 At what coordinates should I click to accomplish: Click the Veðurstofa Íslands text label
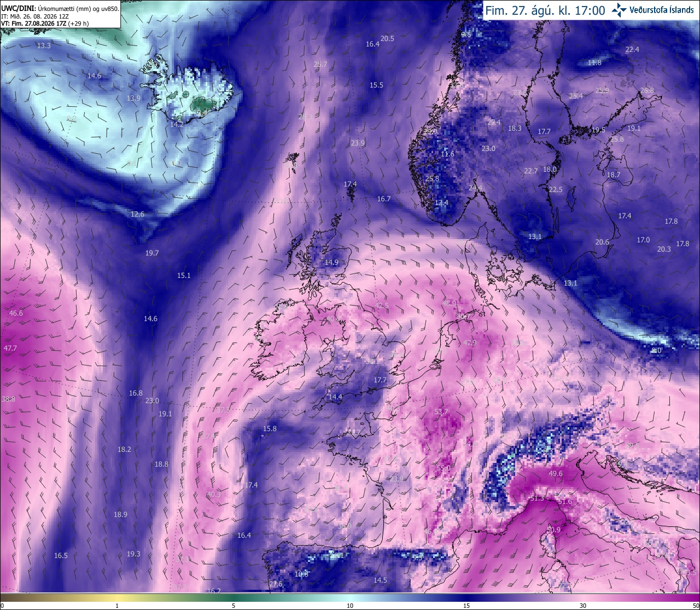pyautogui.click(x=662, y=10)
